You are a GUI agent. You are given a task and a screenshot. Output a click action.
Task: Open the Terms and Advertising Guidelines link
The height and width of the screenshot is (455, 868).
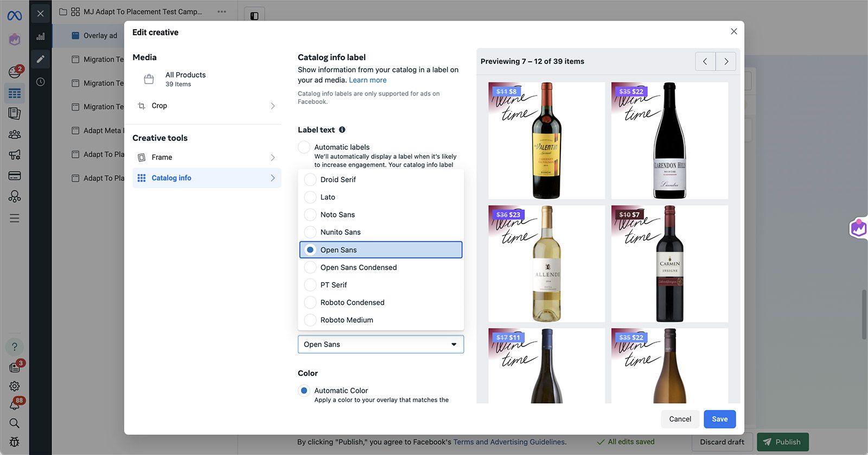click(x=509, y=442)
